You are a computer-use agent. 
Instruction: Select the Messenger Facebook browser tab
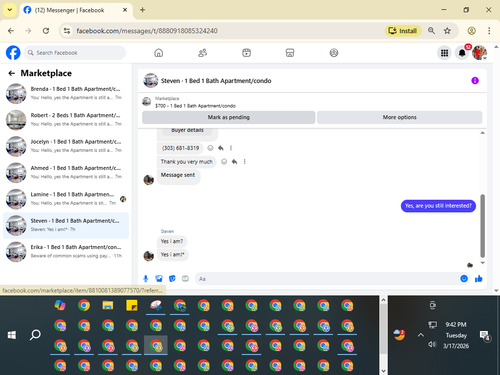(x=75, y=10)
